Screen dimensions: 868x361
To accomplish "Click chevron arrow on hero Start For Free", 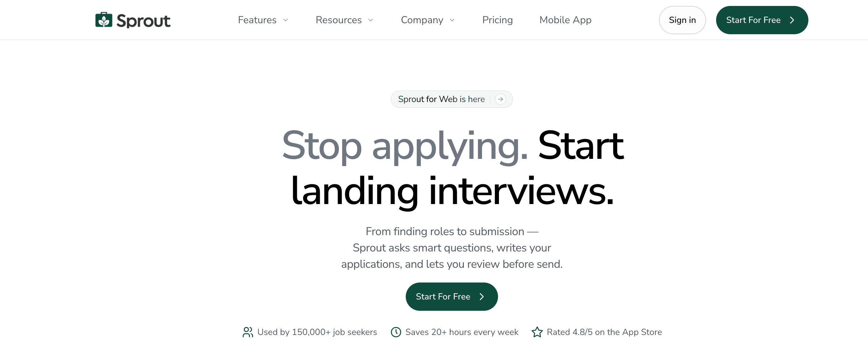I will coord(482,297).
